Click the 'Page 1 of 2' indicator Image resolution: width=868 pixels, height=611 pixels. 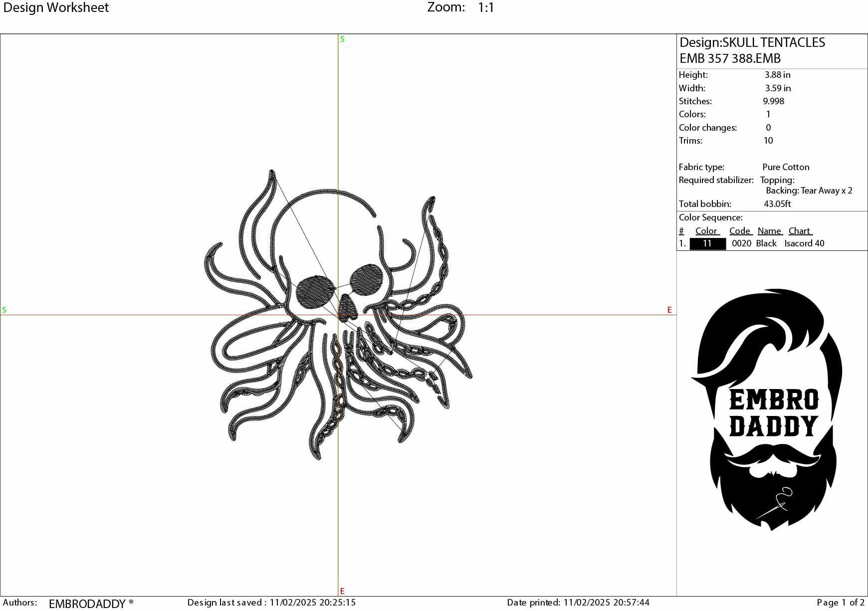[841, 603]
